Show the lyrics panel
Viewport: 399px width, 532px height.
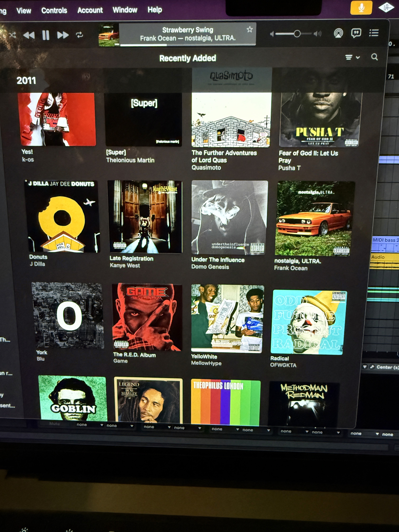click(356, 33)
